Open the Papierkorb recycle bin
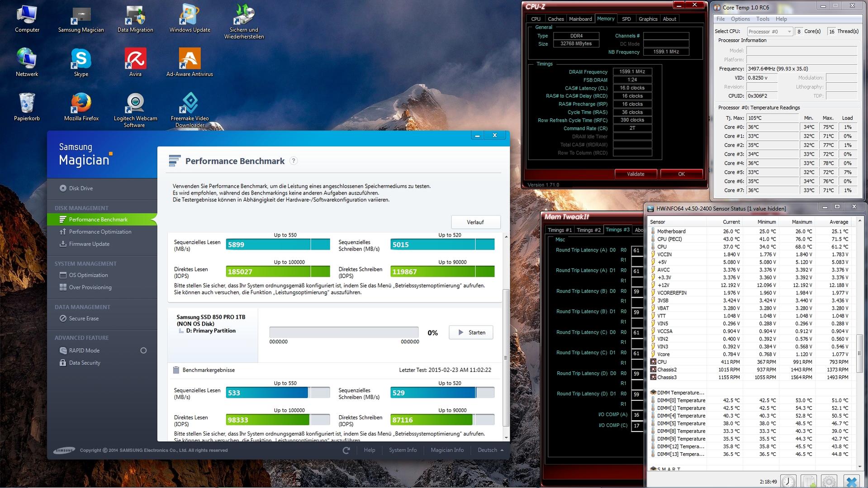 (27, 107)
